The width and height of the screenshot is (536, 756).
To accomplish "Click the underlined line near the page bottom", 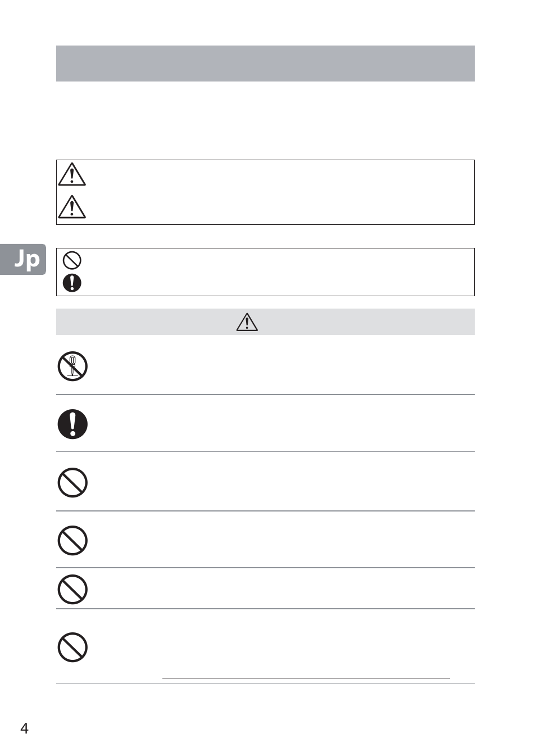I will coord(306,678).
